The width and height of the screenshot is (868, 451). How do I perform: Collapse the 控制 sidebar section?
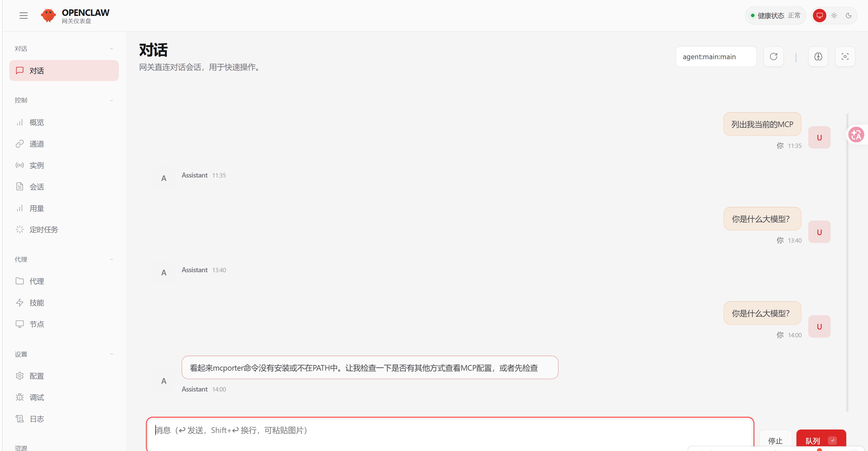point(111,100)
